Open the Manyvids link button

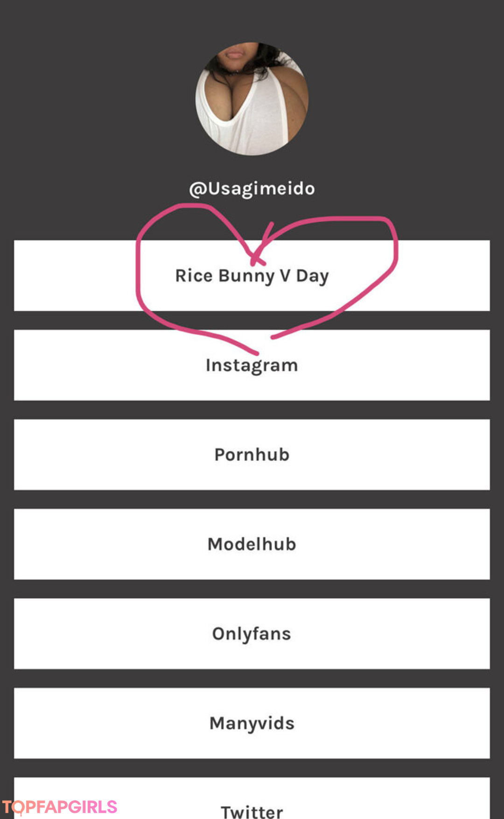point(252,723)
